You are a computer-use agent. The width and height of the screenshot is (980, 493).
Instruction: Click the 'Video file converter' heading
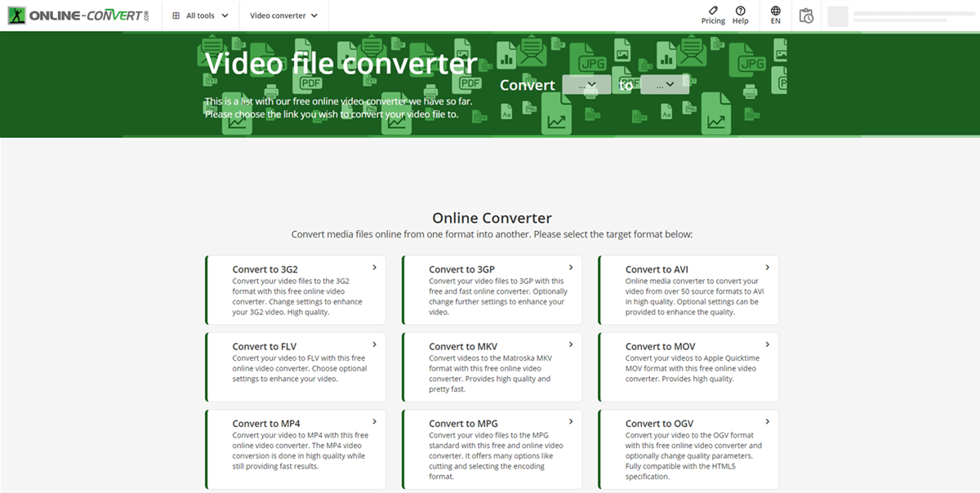(341, 63)
